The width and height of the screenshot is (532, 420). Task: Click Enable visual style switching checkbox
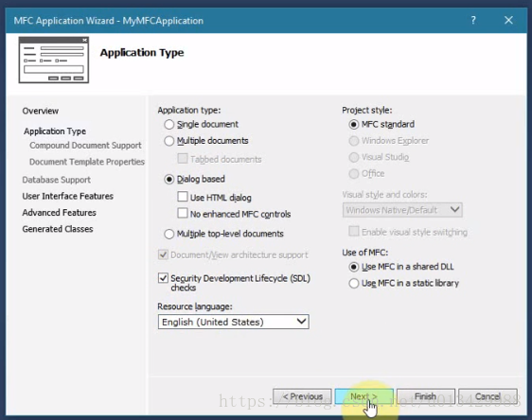(354, 231)
